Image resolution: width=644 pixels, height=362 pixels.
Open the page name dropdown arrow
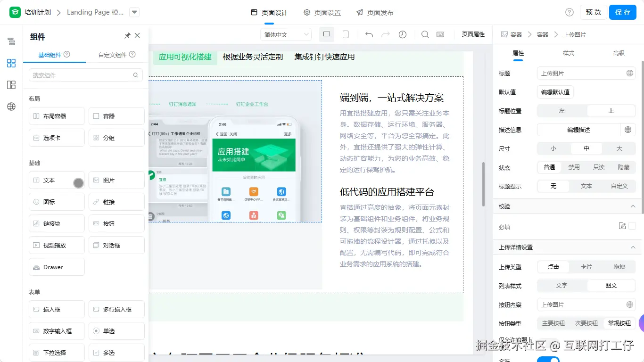pos(134,12)
